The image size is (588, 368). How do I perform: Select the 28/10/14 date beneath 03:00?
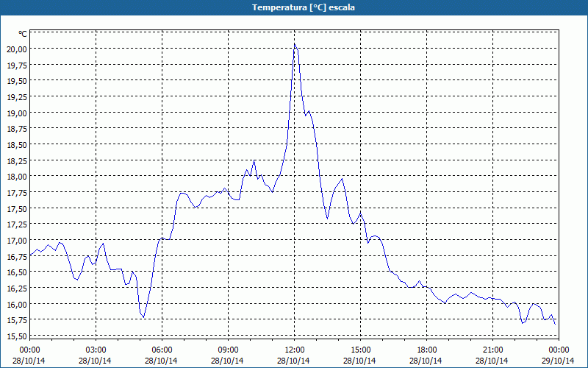(x=95, y=361)
